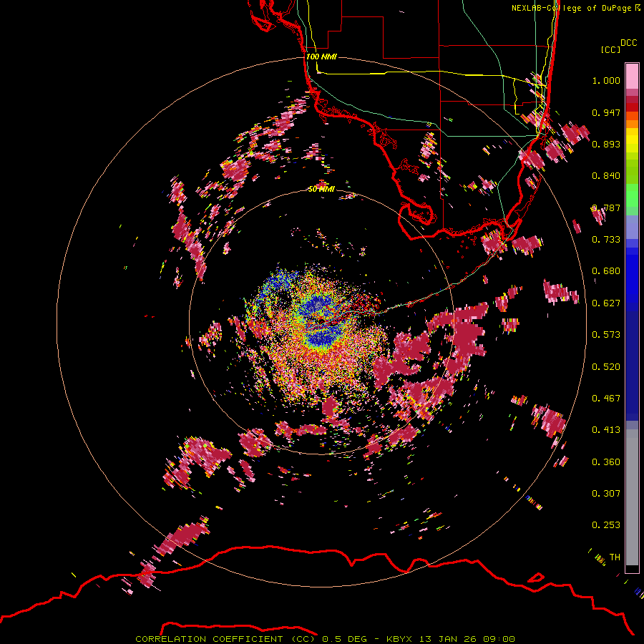Screen dimensions: 644x644
Task: Click the 0.840 legend value
Action: tap(606, 176)
